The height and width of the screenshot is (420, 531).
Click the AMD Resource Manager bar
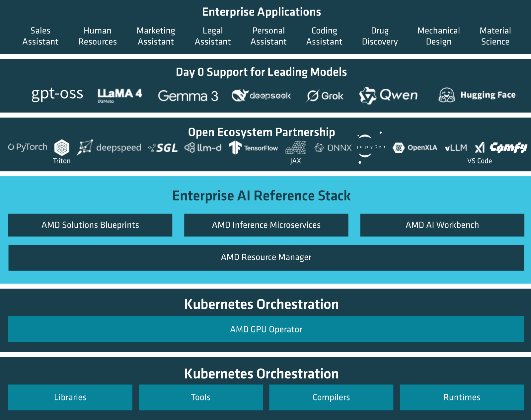266,258
